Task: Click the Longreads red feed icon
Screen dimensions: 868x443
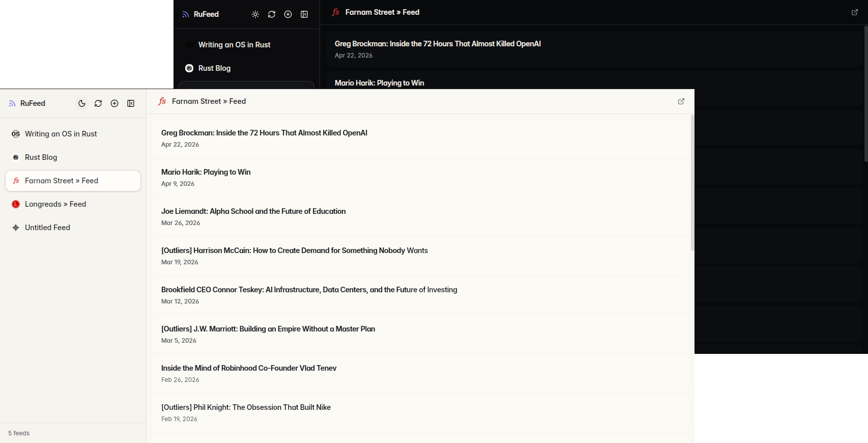Action: pos(16,204)
